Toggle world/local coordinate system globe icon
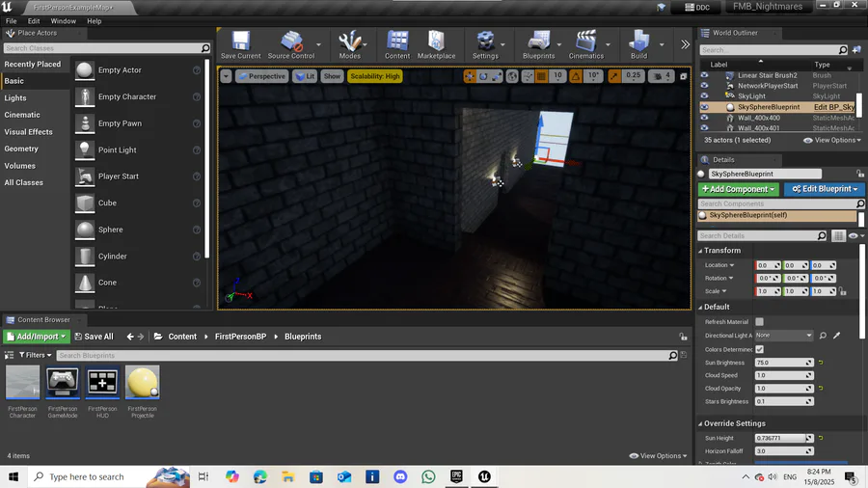 (x=512, y=76)
